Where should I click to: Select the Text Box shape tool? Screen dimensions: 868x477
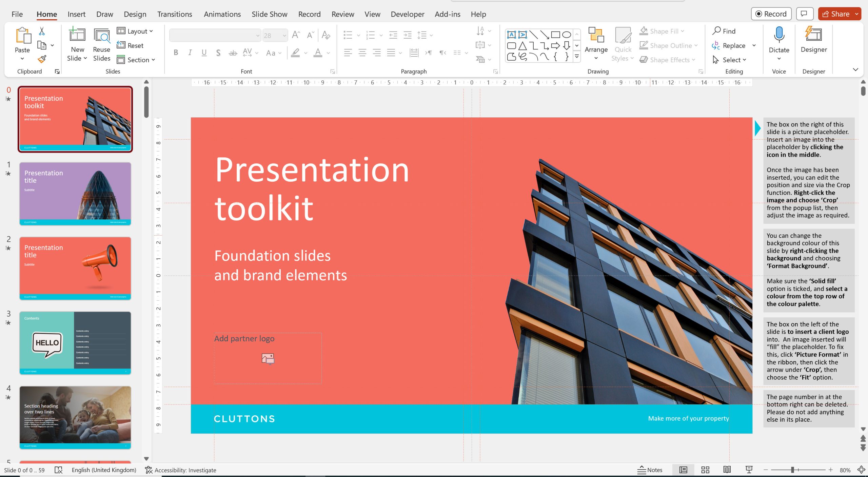tap(511, 35)
